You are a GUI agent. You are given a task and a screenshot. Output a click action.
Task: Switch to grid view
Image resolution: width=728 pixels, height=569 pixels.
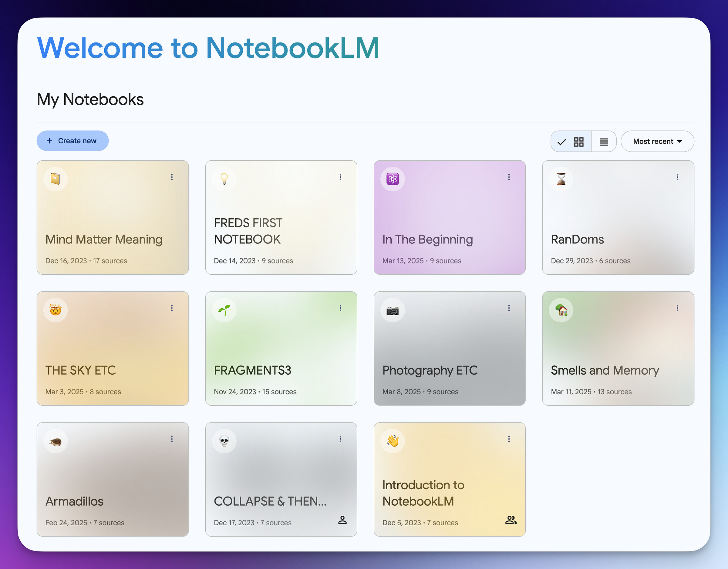(571, 142)
